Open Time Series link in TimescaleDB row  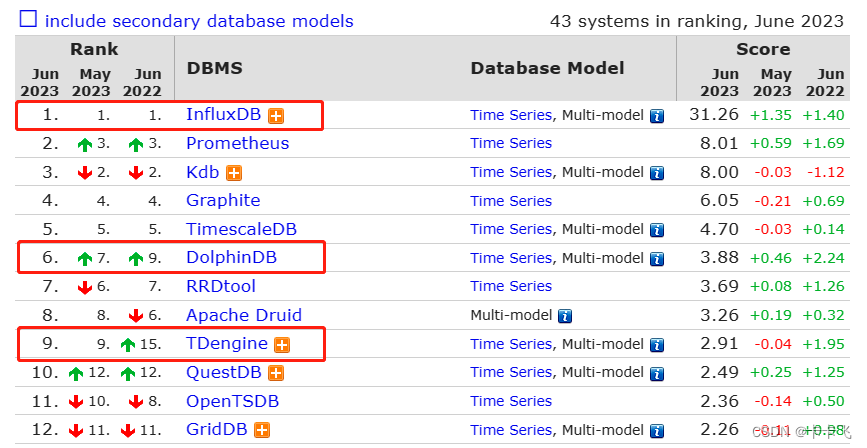click(511, 229)
